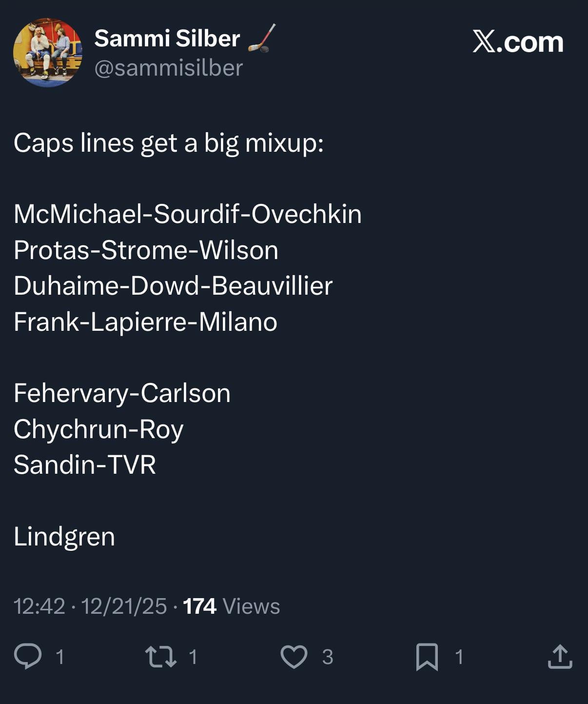
Task: View the 174 Views count
Action: (231, 606)
